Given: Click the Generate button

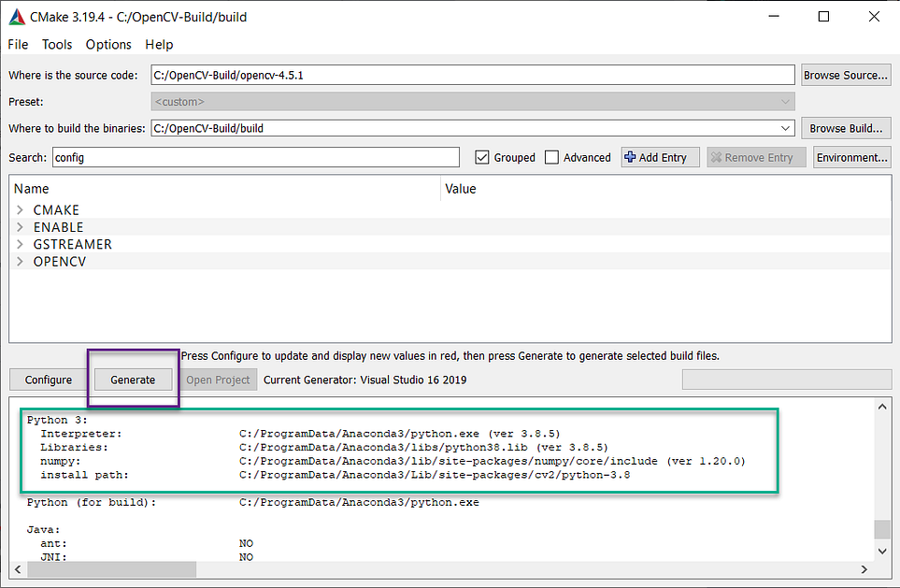Looking at the screenshot, I should click(133, 380).
